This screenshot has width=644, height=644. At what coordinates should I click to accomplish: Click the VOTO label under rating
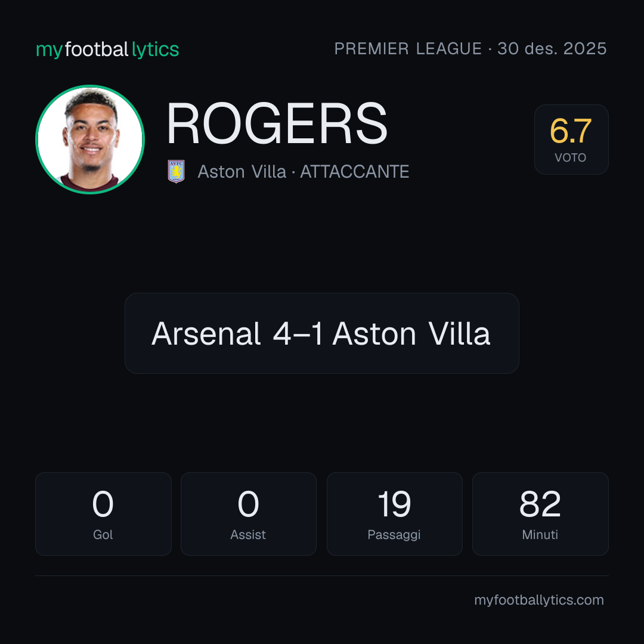570,157
